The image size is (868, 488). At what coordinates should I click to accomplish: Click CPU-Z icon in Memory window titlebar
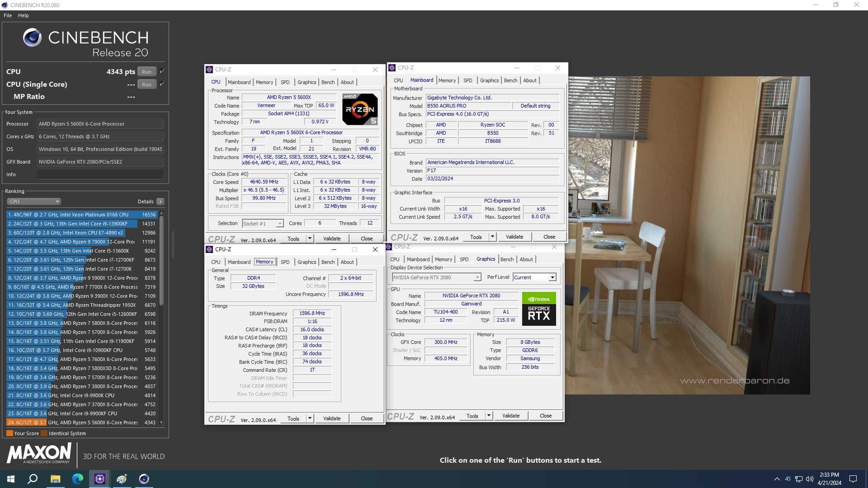tap(209, 249)
